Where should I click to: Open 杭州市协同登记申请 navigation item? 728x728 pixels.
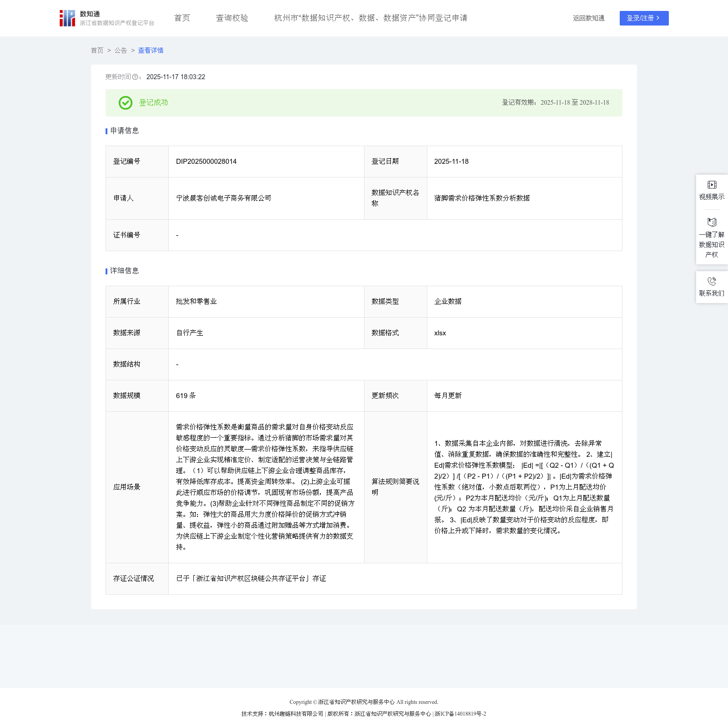pos(370,18)
